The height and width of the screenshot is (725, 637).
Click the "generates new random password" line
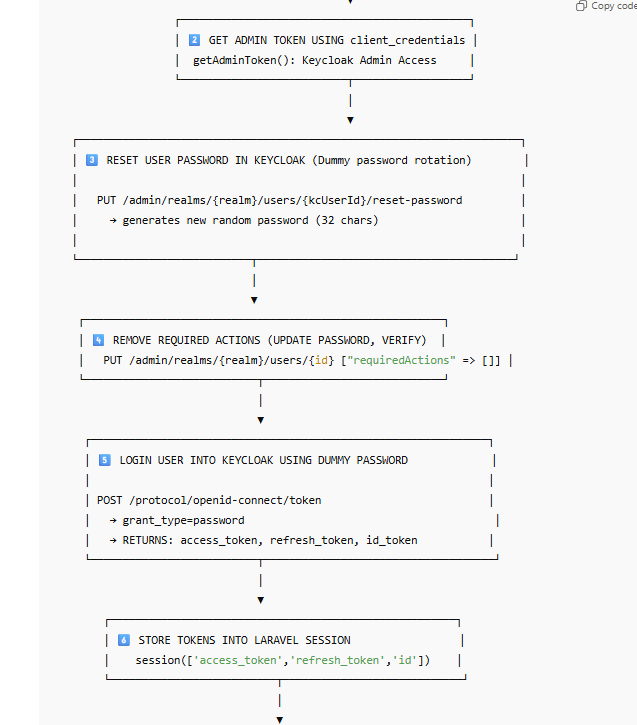pyautogui.click(x=243, y=220)
